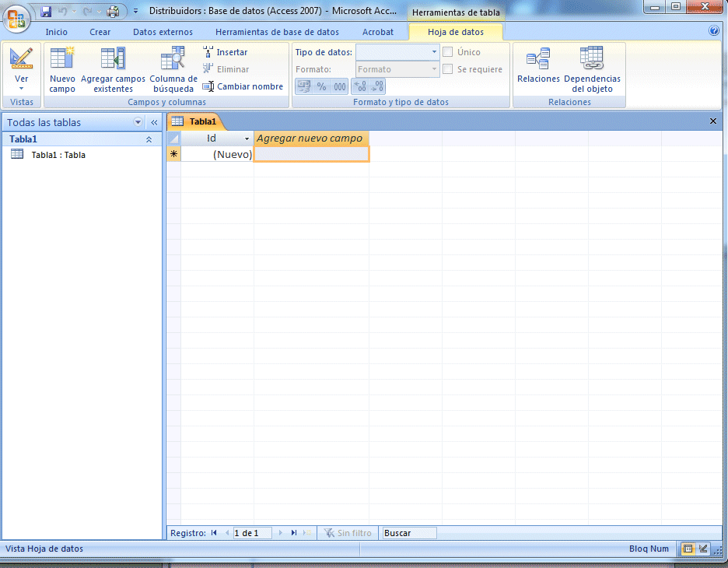Image resolution: width=728 pixels, height=568 pixels.
Task: Click the Herramientas de tabla contextual title
Action: 456,12
